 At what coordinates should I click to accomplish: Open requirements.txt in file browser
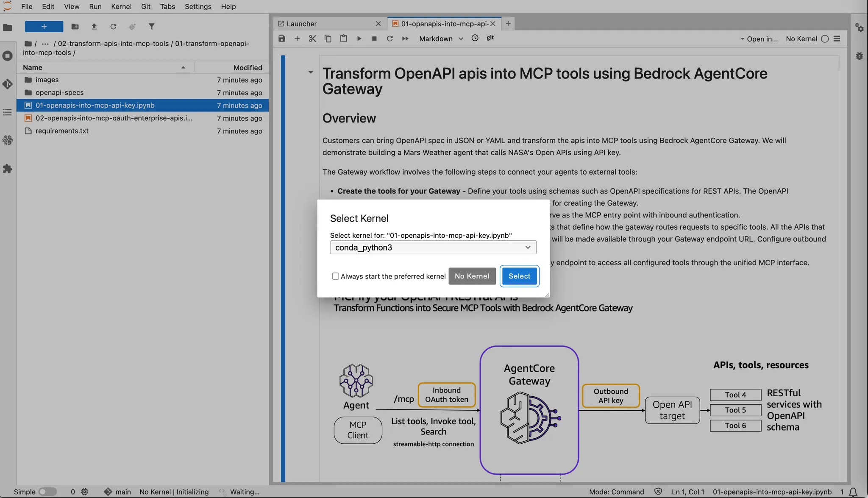pos(62,131)
